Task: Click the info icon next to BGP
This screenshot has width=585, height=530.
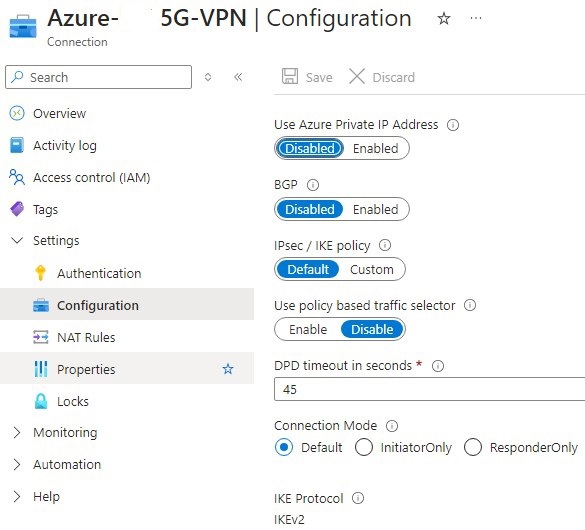Action: pos(313,185)
